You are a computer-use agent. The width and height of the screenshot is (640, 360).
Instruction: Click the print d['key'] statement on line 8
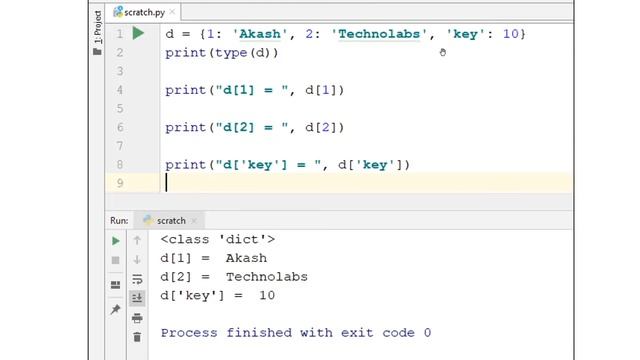tap(287, 165)
